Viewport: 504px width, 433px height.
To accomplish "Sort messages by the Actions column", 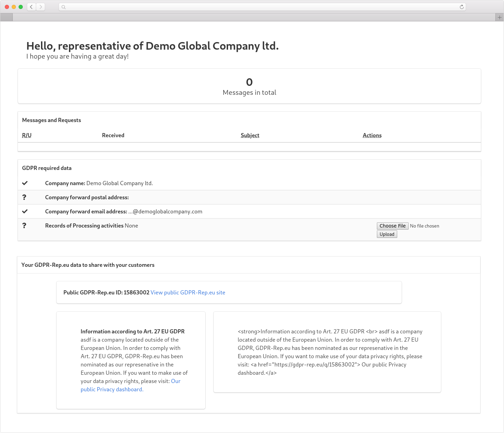I will coord(372,135).
